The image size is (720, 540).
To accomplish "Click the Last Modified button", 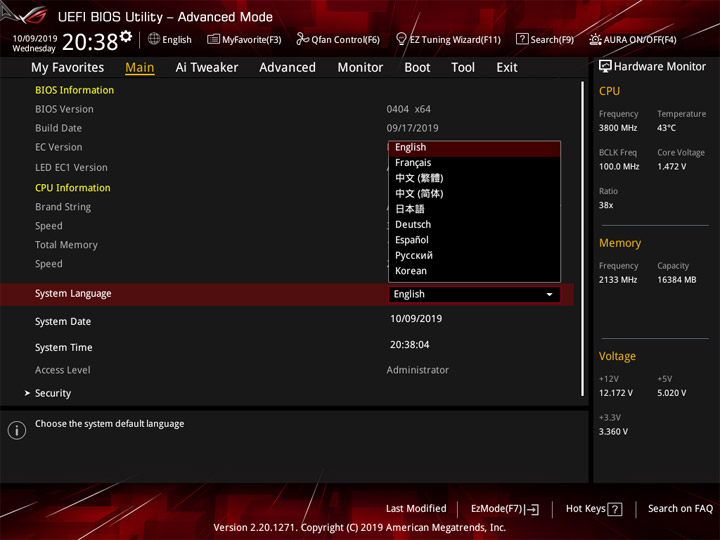I will point(416,508).
